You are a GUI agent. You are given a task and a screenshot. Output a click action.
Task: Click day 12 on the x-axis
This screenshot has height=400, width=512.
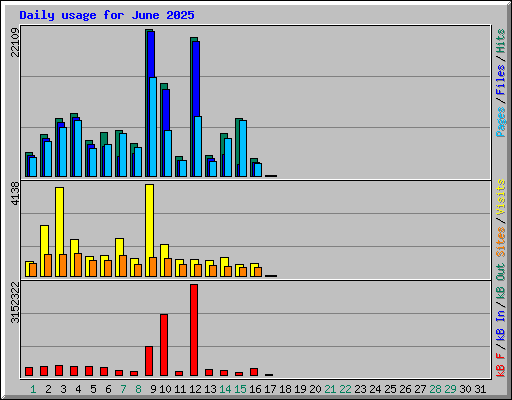pos(195,389)
